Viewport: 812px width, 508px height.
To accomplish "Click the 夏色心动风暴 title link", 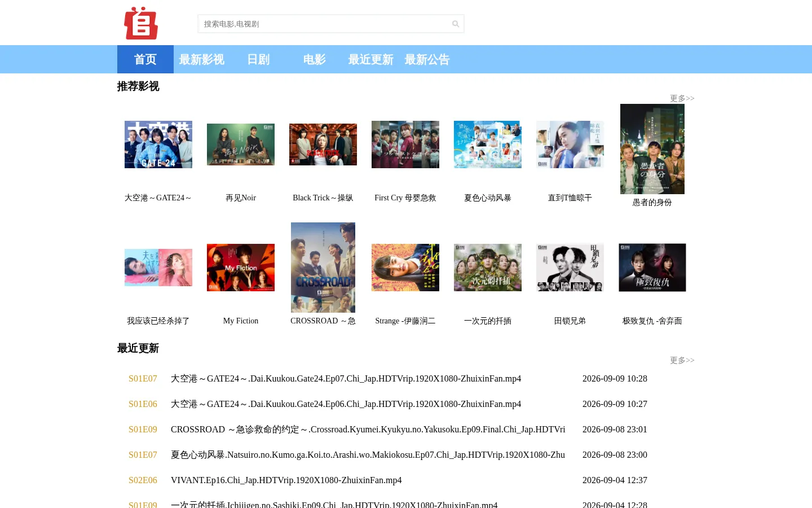I will coord(488,198).
